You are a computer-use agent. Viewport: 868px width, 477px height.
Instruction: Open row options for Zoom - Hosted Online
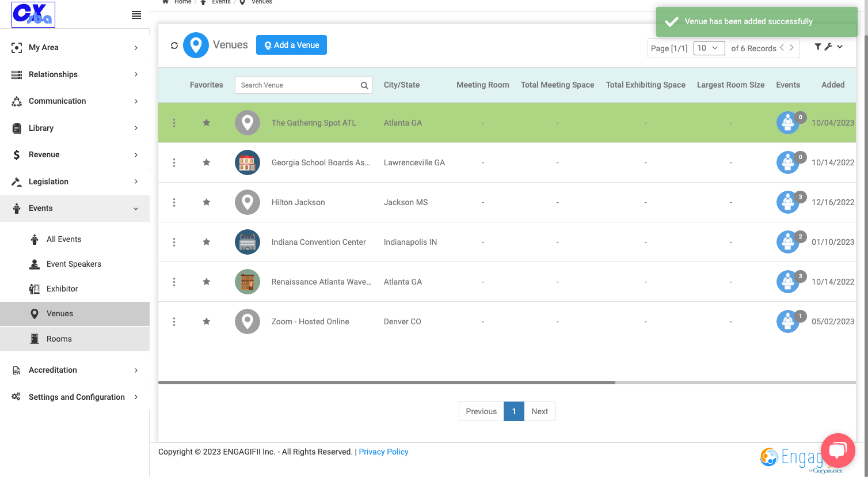(174, 321)
